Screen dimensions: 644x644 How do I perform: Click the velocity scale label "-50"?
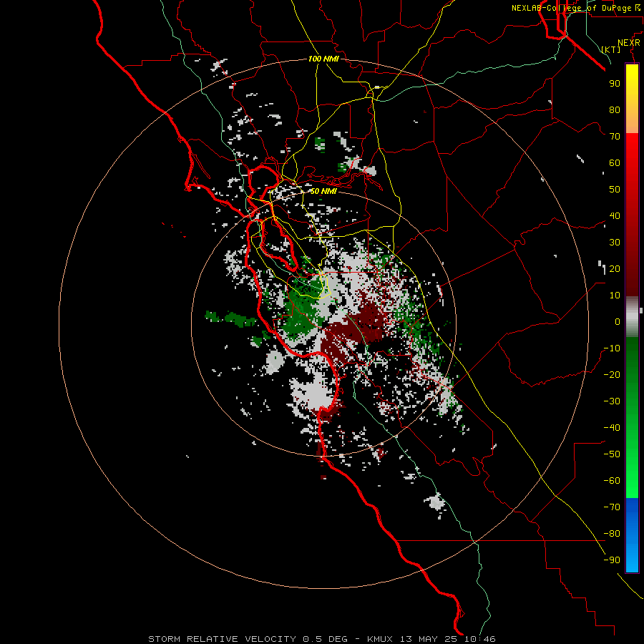(612, 454)
